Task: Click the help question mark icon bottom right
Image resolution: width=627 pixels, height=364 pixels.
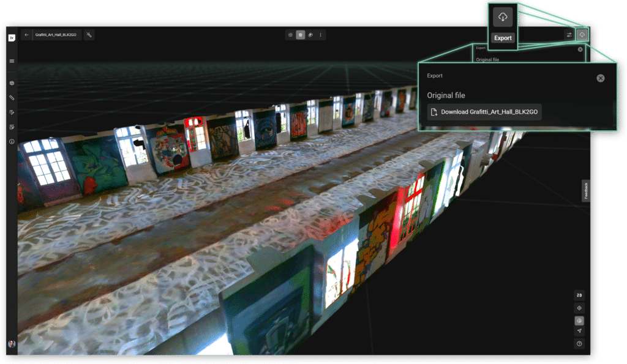Action: click(x=579, y=343)
